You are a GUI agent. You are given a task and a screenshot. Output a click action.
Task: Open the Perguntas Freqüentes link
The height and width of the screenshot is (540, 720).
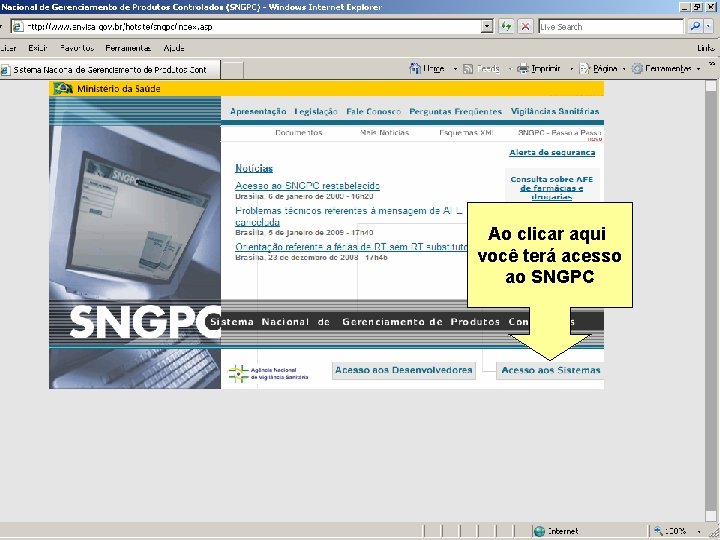pos(456,112)
